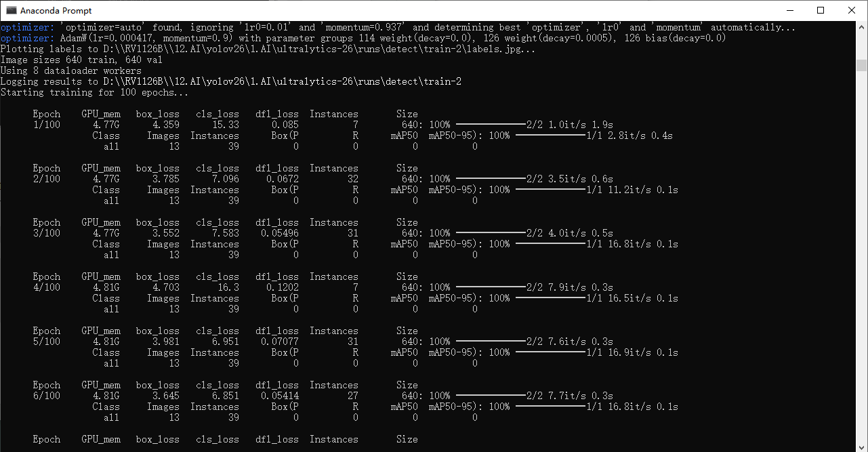Click epoch label "6/100"
This screenshot has height=452, width=868.
pos(47,396)
